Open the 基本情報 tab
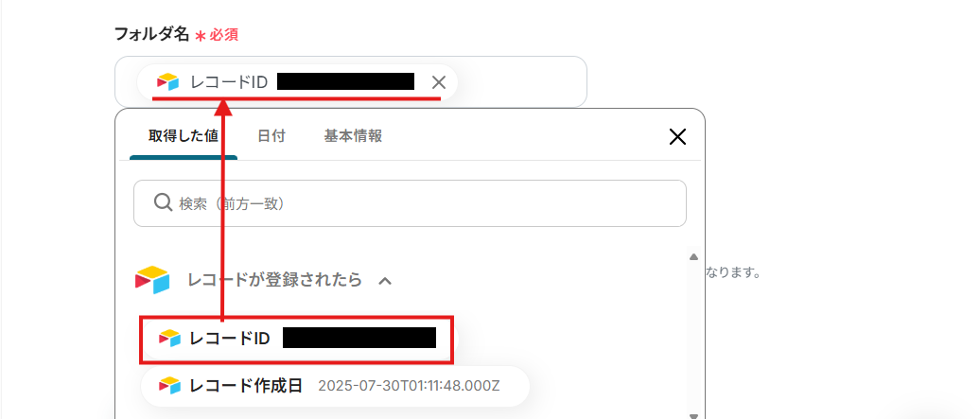Screen dimensions: 980x419 coord(353,135)
